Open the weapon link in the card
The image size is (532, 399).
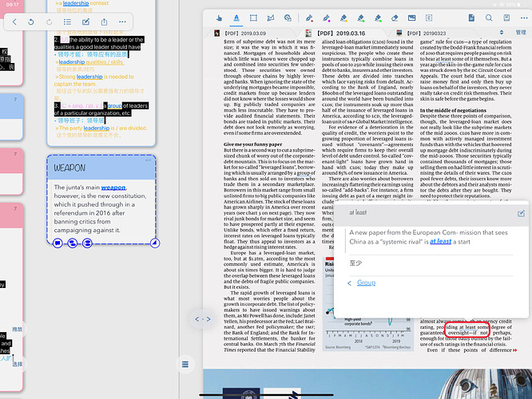pos(113,188)
